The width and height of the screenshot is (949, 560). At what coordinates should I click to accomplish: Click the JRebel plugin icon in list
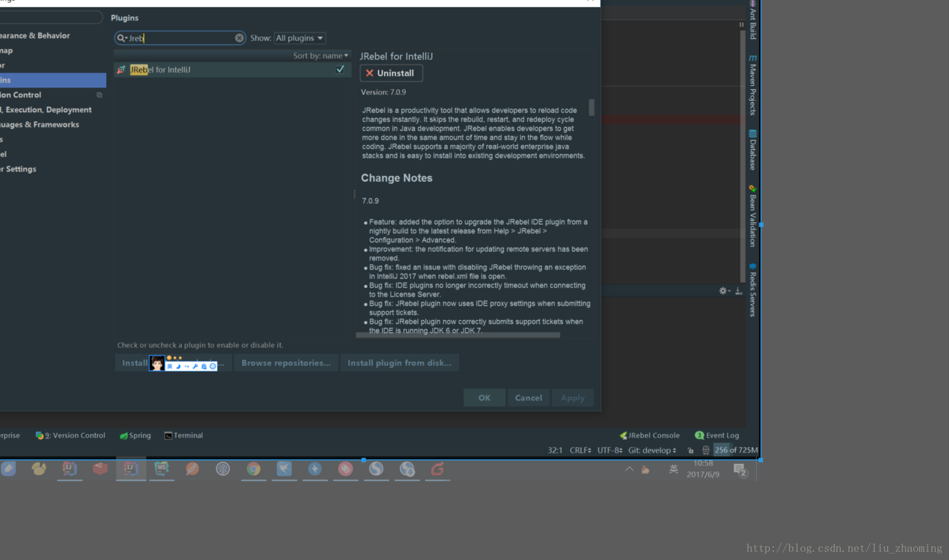(121, 70)
